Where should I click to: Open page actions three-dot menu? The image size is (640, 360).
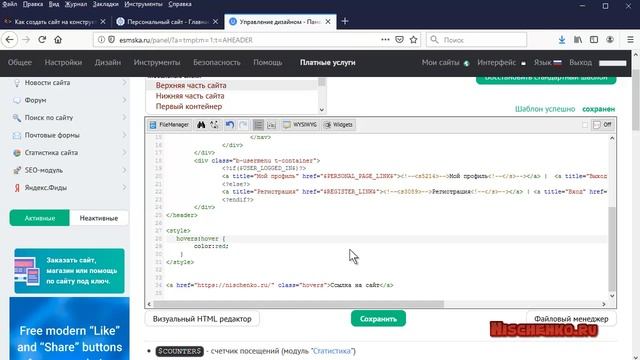pos(385,40)
